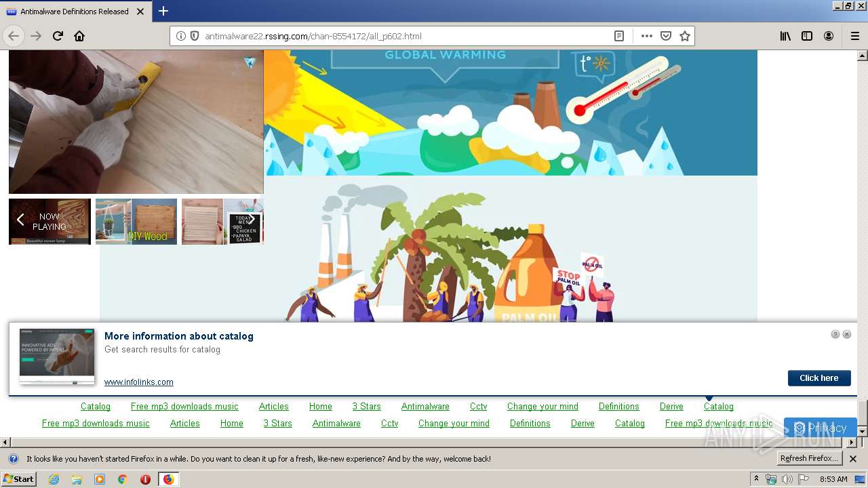Open second-row Articles link
The width and height of the screenshot is (868, 488).
pos(185,424)
